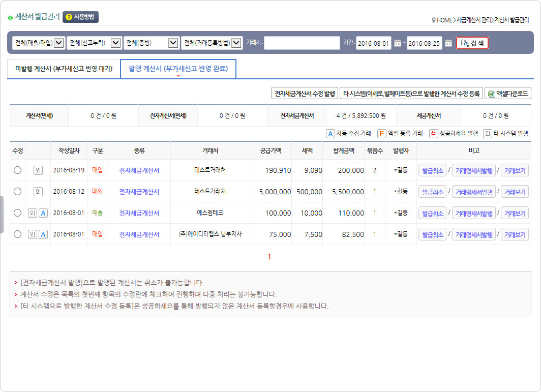
Task: Click 전자세금계산서 수정 발행 button
Action: coord(304,94)
